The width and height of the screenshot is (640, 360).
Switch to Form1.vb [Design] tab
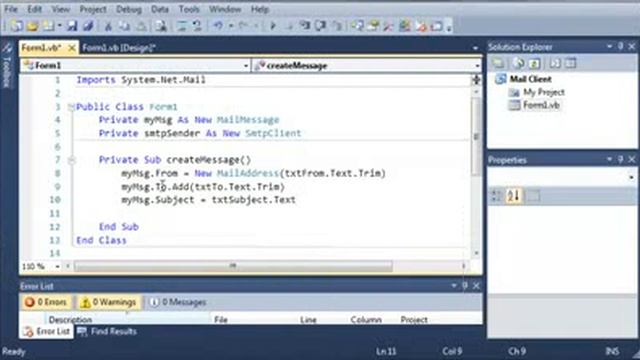point(119,48)
